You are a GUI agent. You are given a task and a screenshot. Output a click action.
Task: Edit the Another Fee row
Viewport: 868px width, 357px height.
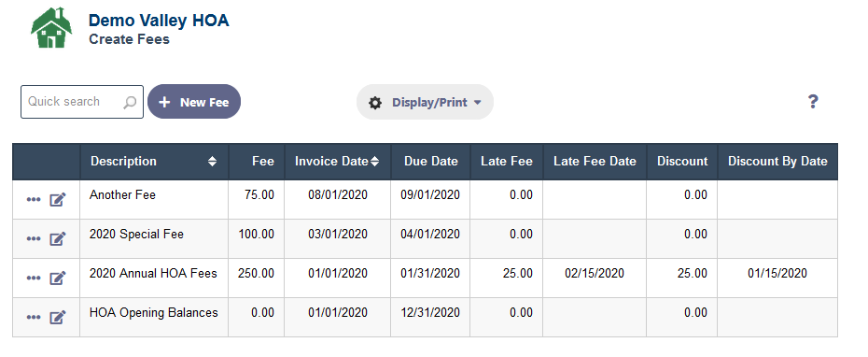click(58, 200)
